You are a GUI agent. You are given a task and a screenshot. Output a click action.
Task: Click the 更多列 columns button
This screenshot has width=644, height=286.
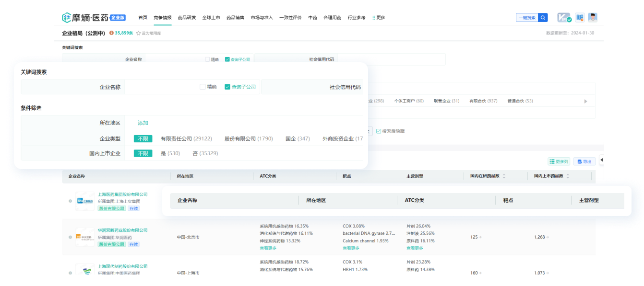point(559,161)
